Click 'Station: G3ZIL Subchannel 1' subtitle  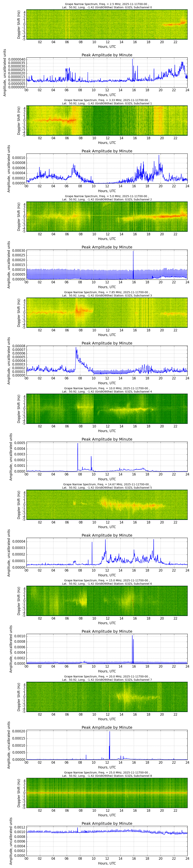pos(133,103)
